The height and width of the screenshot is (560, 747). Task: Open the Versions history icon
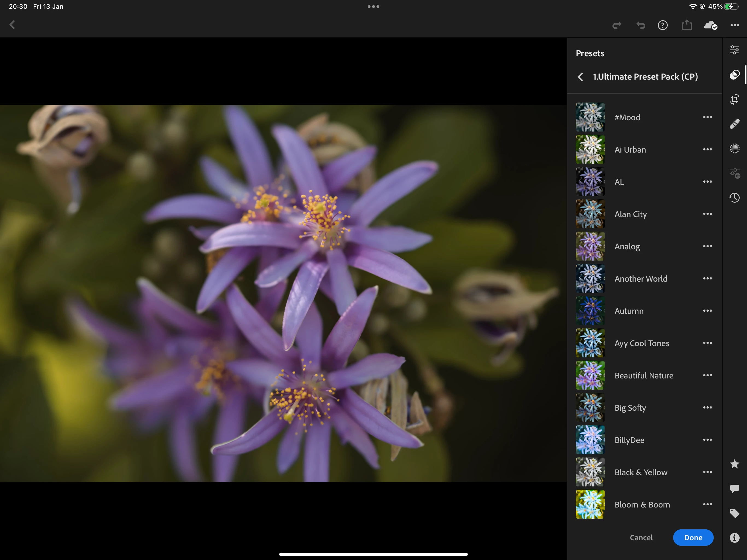pos(734,198)
